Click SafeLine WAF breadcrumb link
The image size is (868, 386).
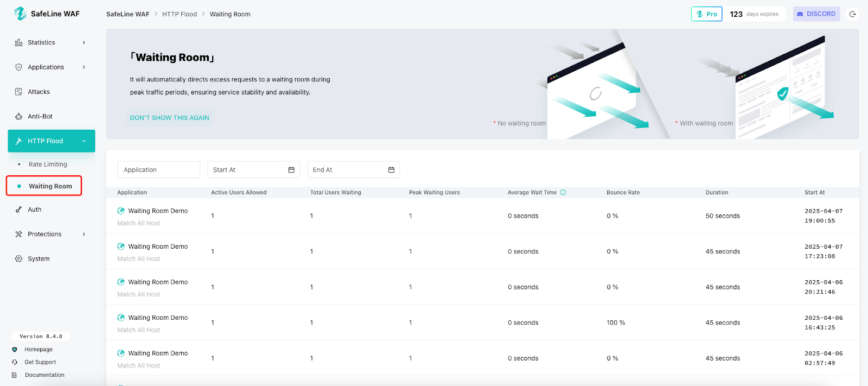[x=127, y=14]
